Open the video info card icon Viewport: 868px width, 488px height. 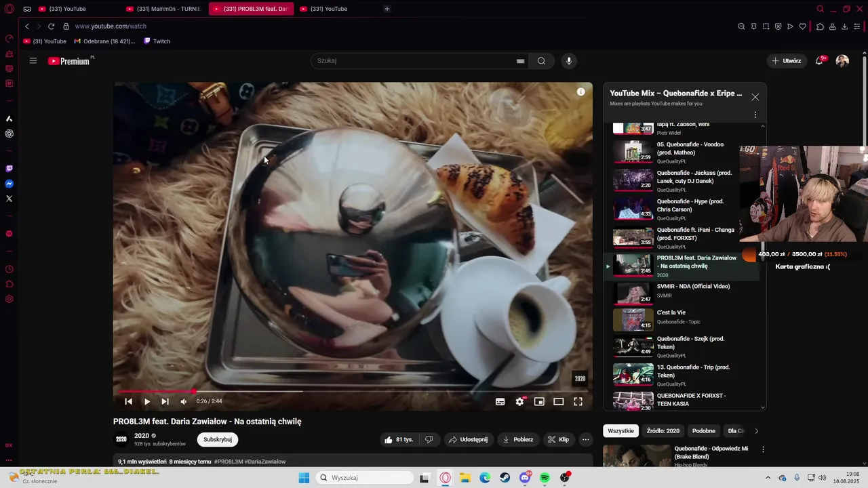point(580,91)
